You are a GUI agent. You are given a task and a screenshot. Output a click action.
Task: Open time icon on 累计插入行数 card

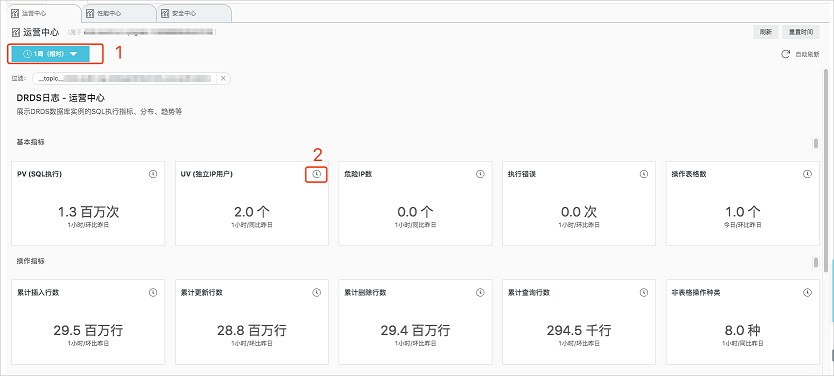(153, 293)
